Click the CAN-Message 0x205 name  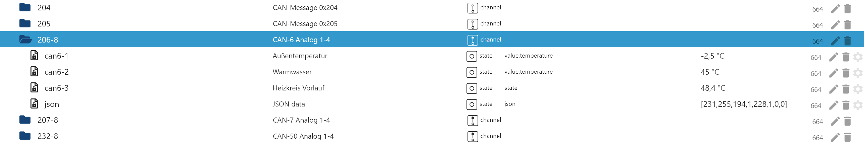point(305,24)
